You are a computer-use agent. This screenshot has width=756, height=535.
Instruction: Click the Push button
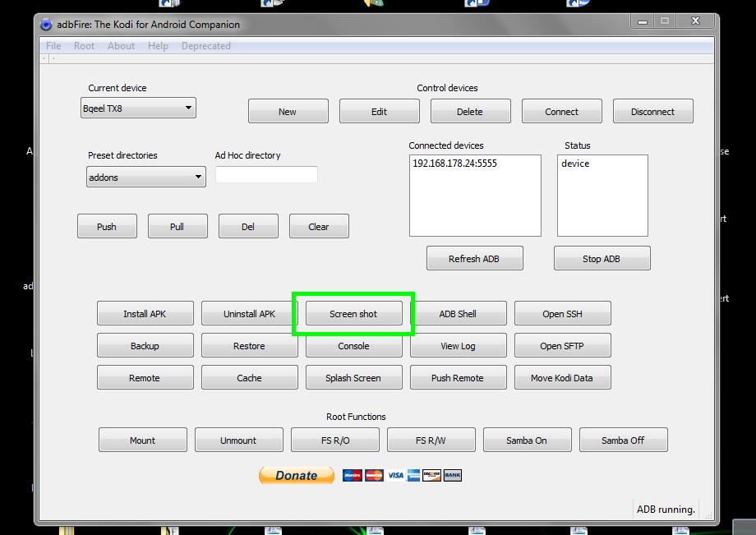click(x=107, y=227)
